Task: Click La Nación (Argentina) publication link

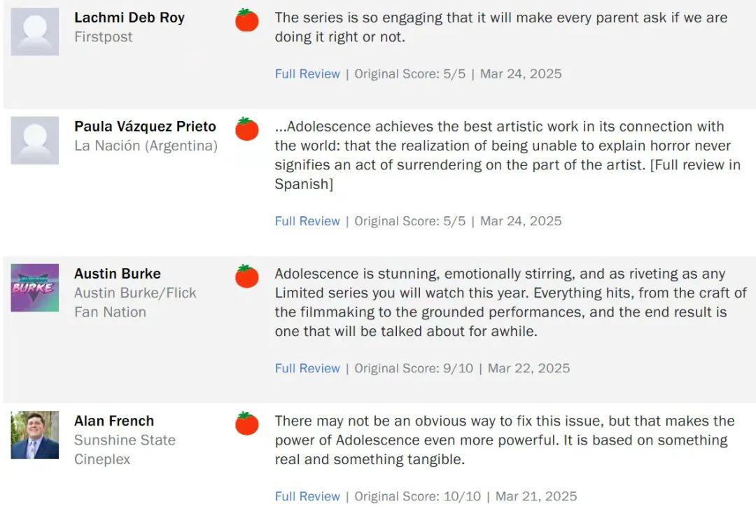Action: 146,146
